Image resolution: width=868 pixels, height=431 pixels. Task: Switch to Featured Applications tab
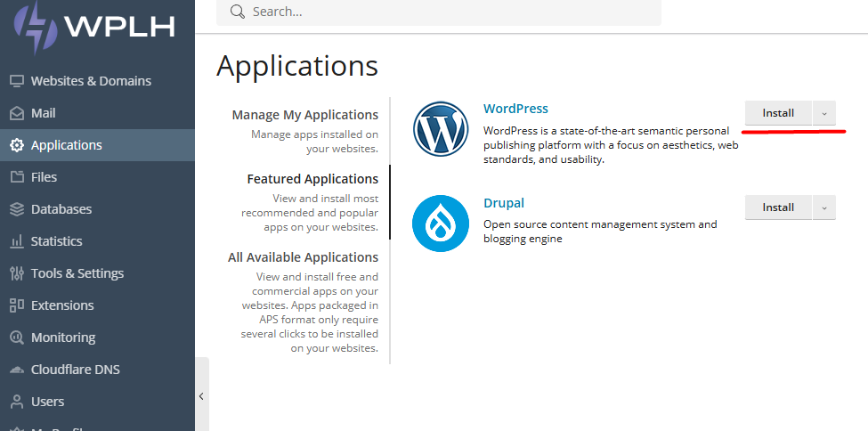(x=312, y=180)
